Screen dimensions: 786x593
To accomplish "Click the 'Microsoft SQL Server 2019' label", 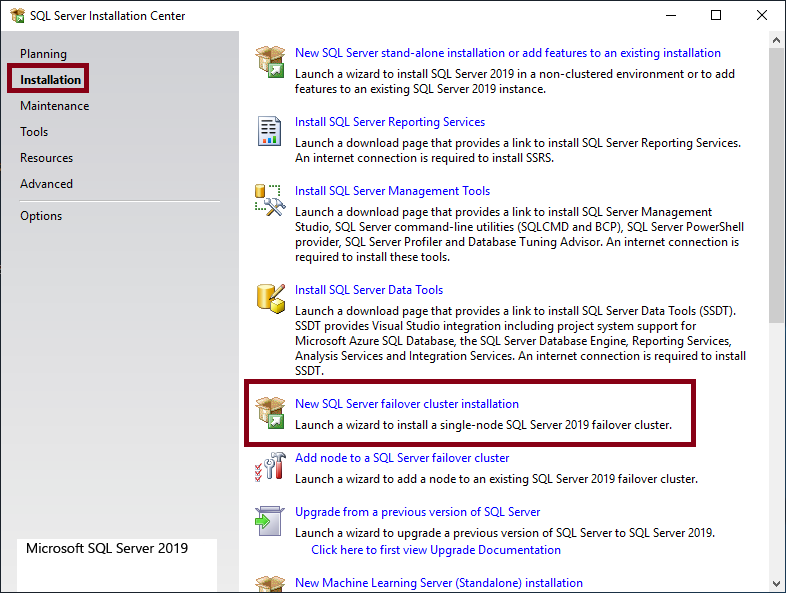I will pos(107,548).
